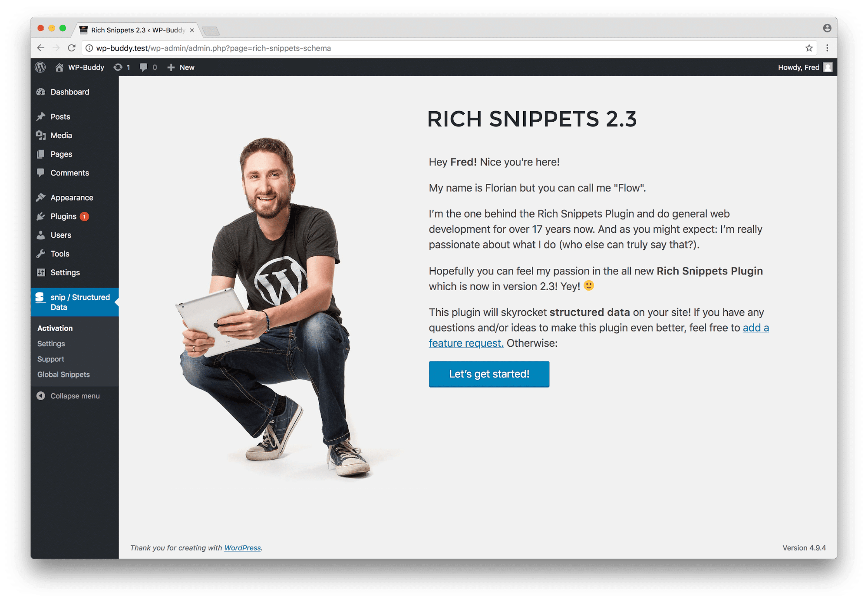Viewport: 868px width, 603px height.
Task: Bookmark this page with the star icon
Action: coord(809,48)
